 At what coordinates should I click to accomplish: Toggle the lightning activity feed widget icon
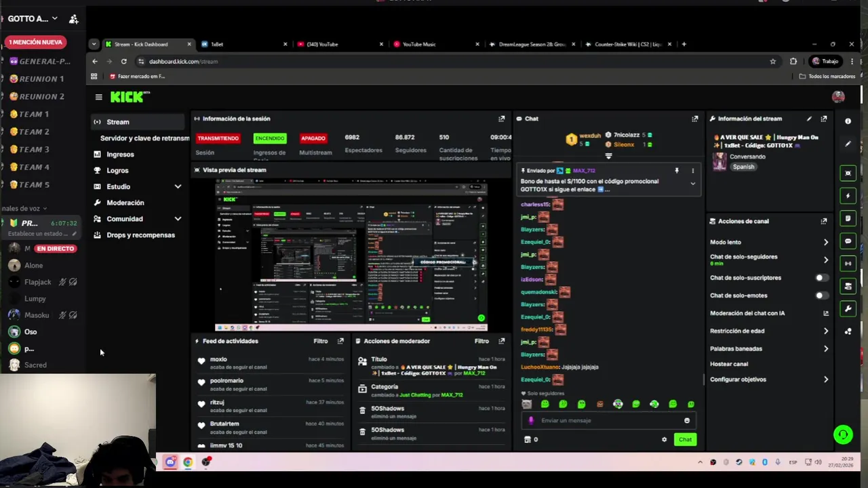coord(848,196)
